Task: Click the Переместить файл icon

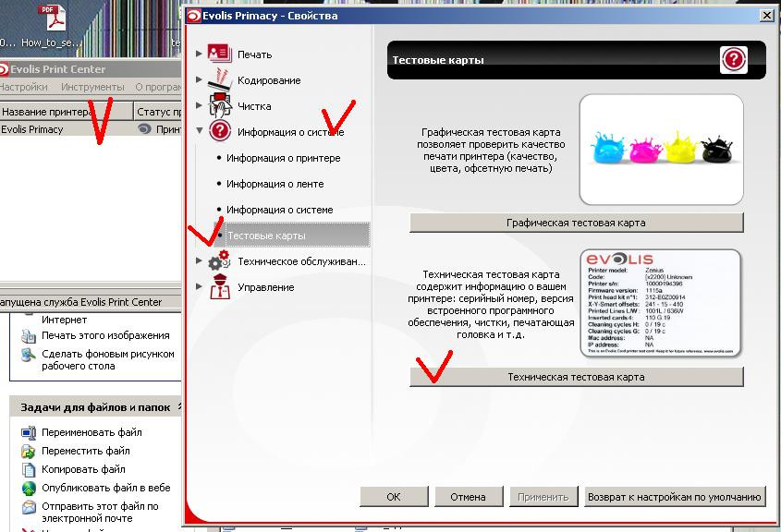Action: click(x=29, y=451)
